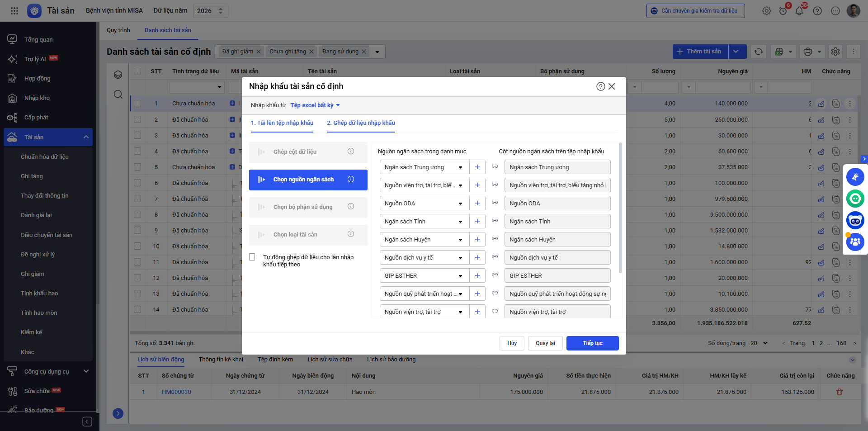
Task: Enable auto-match data for next import checkbox
Action: (x=252, y=257)
